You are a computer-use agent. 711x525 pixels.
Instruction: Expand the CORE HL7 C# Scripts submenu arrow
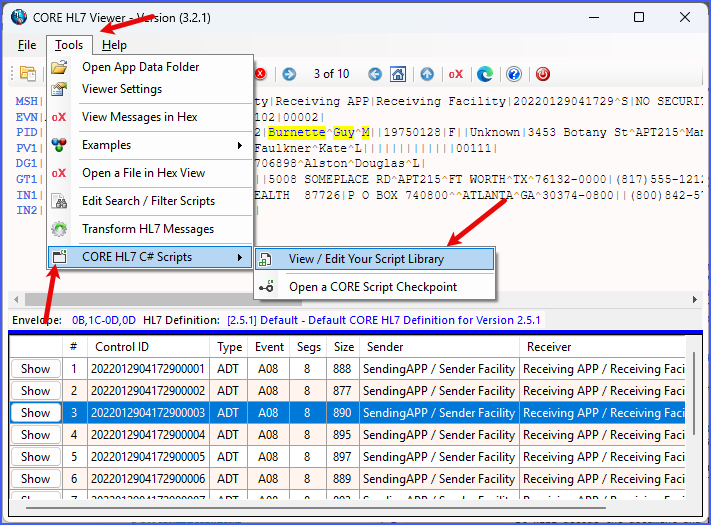point(240,257)
